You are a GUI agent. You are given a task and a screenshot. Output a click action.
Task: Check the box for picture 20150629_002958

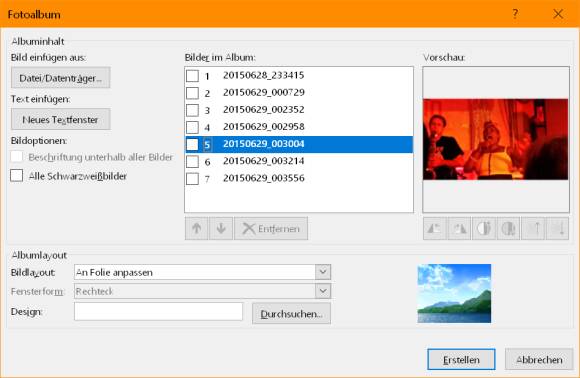192,127
